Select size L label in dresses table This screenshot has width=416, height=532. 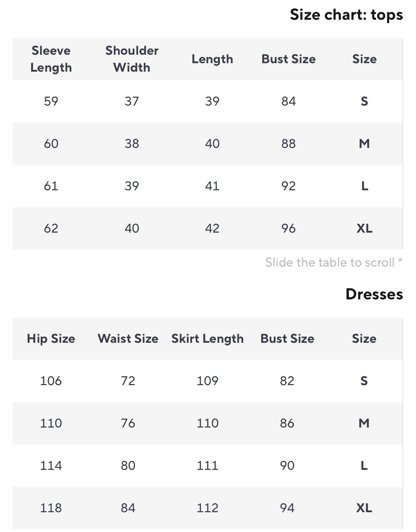364,466
